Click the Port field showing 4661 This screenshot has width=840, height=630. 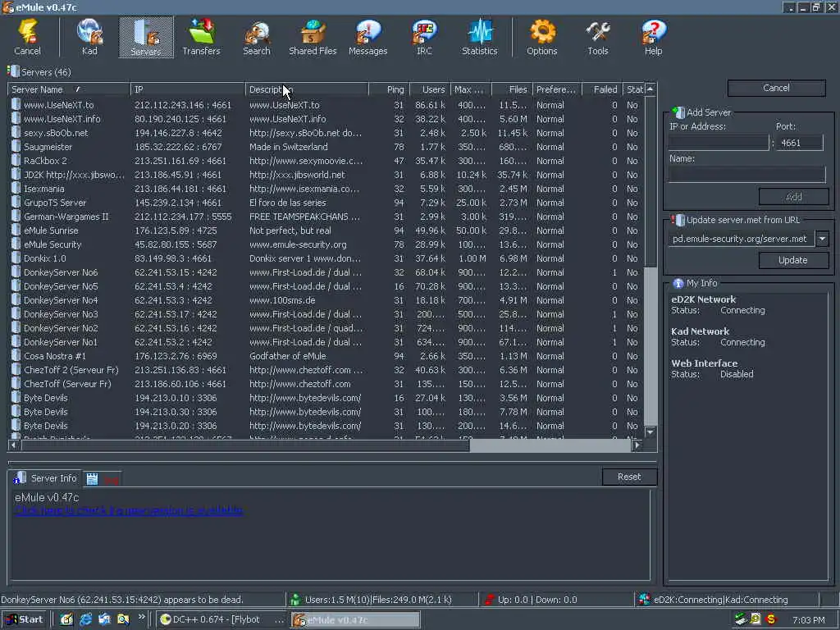[799, 143]
